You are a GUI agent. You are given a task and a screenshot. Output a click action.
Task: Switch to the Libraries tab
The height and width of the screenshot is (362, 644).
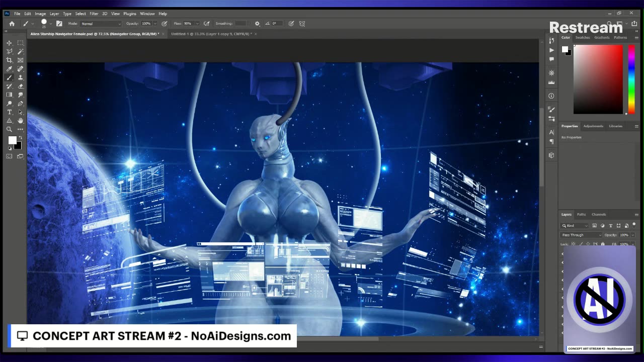point(615,126)
